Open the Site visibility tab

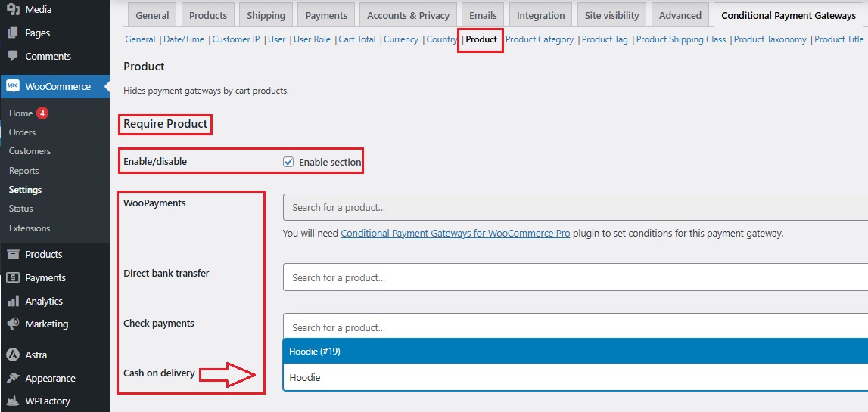click(x=611, y=15)
